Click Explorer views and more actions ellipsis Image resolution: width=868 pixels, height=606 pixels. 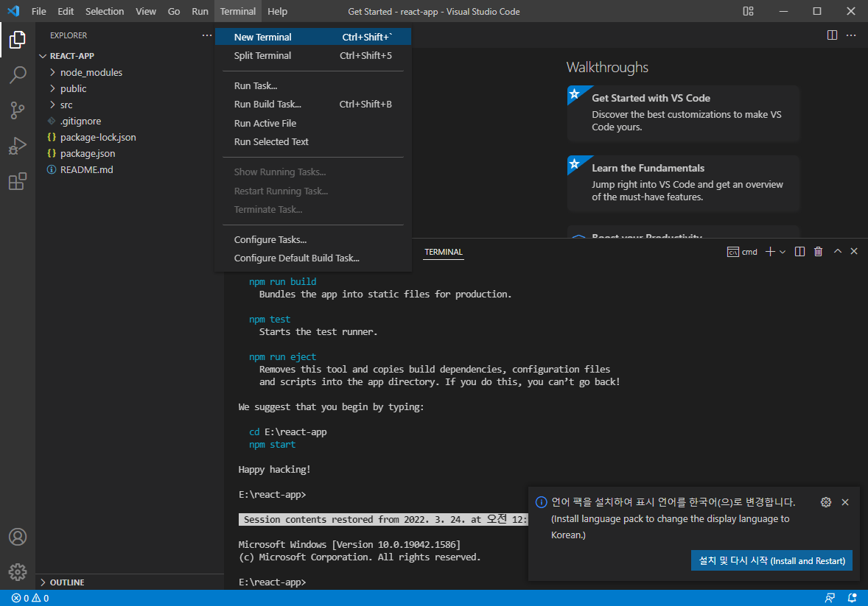pos(207,35)
